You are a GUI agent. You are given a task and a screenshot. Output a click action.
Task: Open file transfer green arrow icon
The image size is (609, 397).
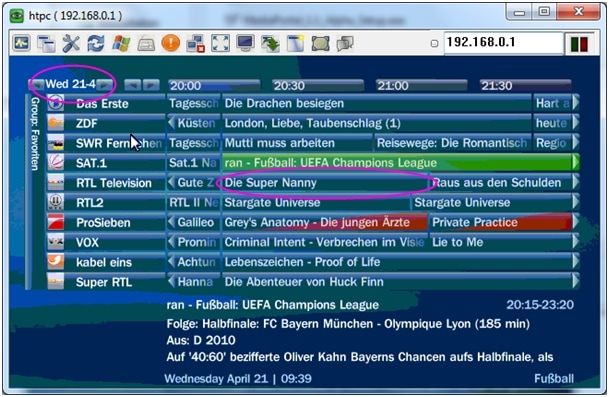tap(270, 44)
